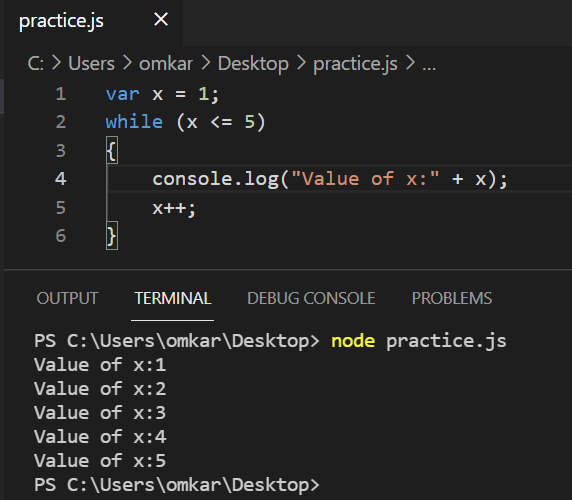
Task: Click line number 6 in gutter
Action: 61,236
